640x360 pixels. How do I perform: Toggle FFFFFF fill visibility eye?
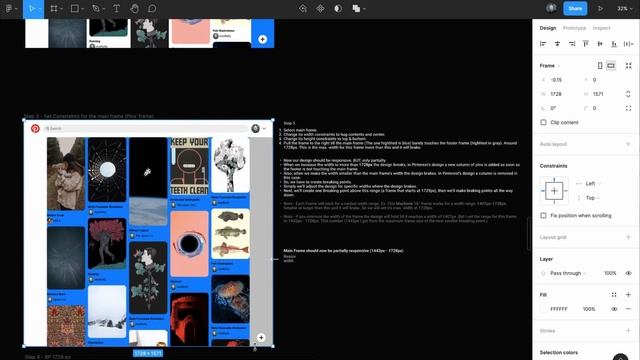[614, 309]
